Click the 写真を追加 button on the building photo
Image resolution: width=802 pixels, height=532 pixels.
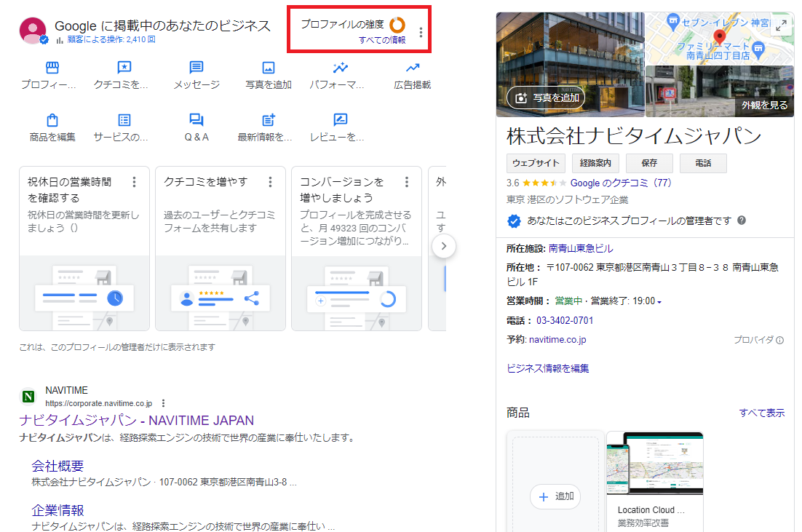coord(547,98)
